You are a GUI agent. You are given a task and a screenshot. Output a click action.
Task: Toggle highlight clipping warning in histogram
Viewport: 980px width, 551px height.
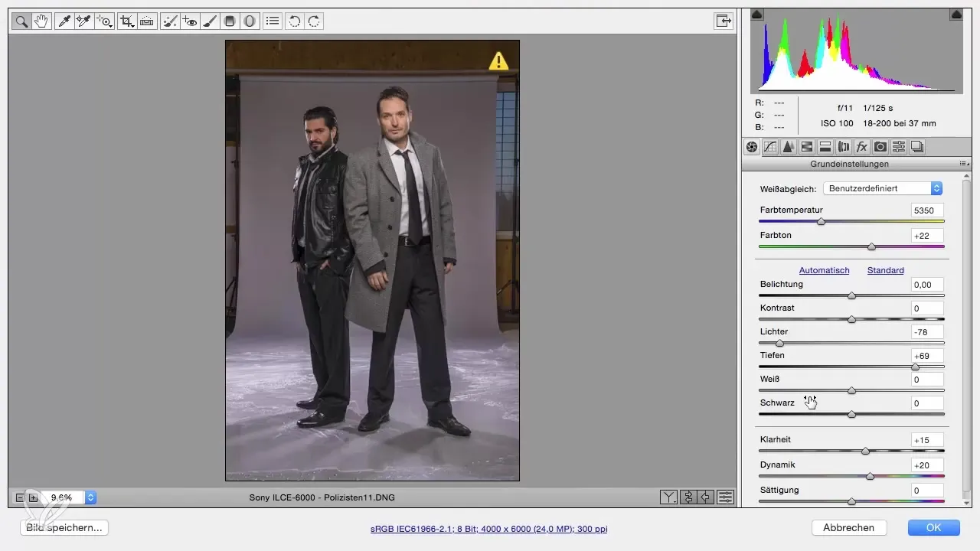tap(956, 14)
